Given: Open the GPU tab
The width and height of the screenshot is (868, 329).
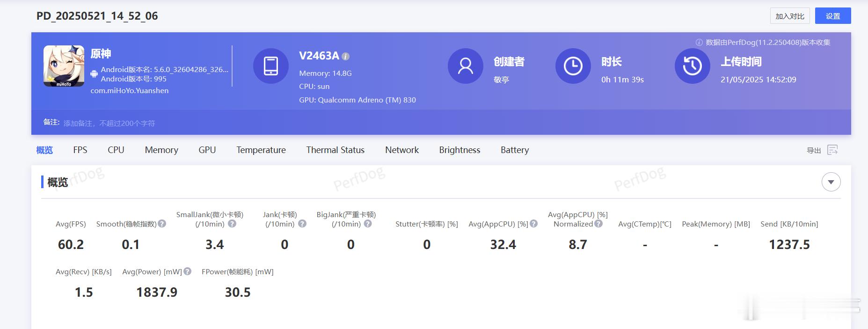Looking at the screenshot, I should (207, 150).
